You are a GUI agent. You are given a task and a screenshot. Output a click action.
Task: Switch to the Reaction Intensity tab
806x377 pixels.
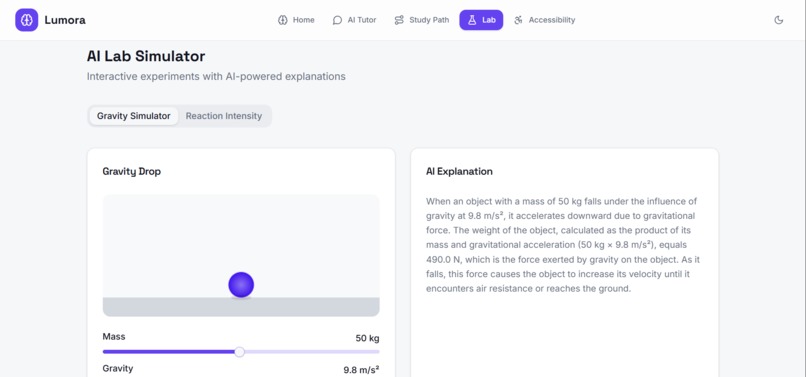pyautogui.click(x=224, y=116)
